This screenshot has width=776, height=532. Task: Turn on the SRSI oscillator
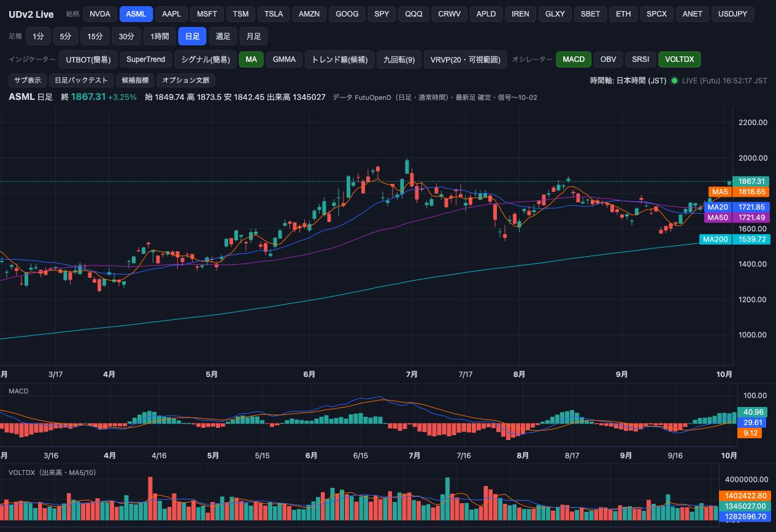tap(640, 59)
